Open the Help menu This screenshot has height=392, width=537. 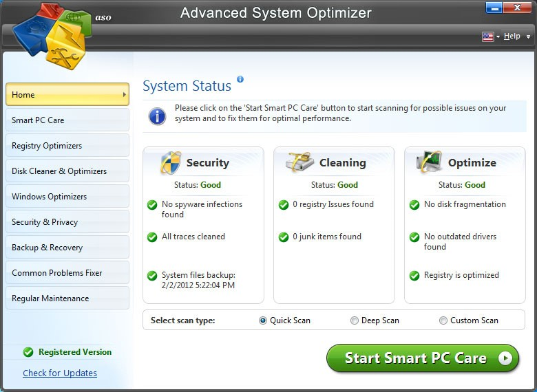coord(512,36)
